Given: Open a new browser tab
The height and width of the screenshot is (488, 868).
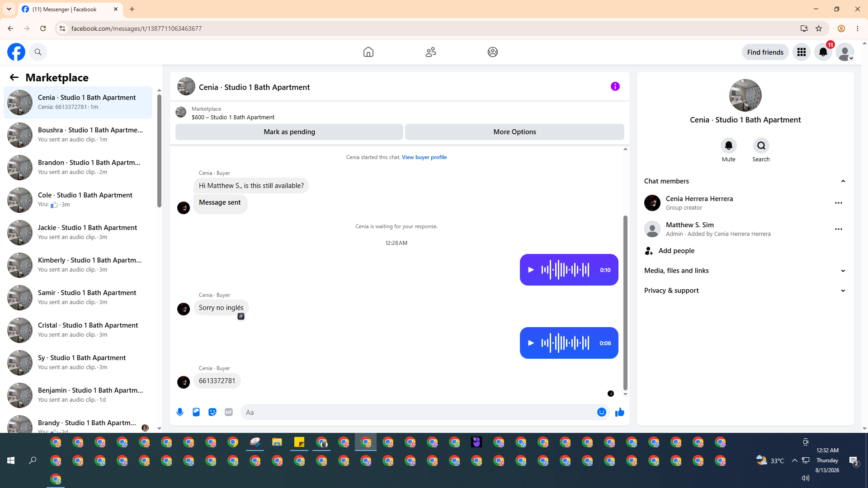Looking at the screenshot, I should click(x=132, y=9).
